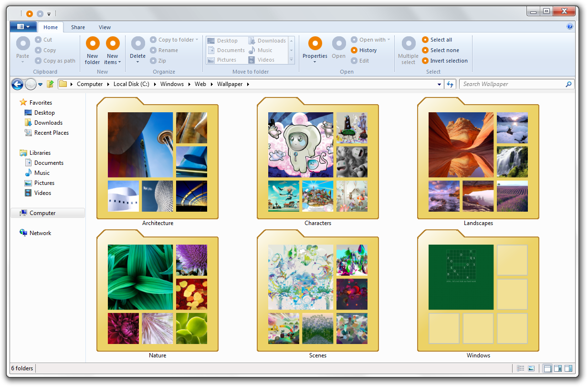Viewport: 588px width, 387px height.
Task: Open the View ribbon tab
Action: click(x=105, y=27)
